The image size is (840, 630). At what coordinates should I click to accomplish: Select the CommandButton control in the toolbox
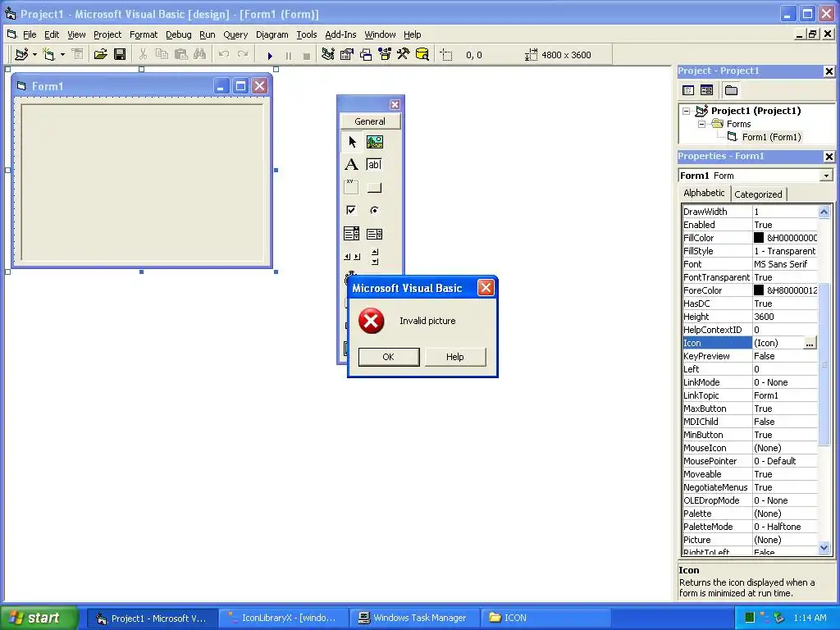pyautogui.click(x=374, y=187)
